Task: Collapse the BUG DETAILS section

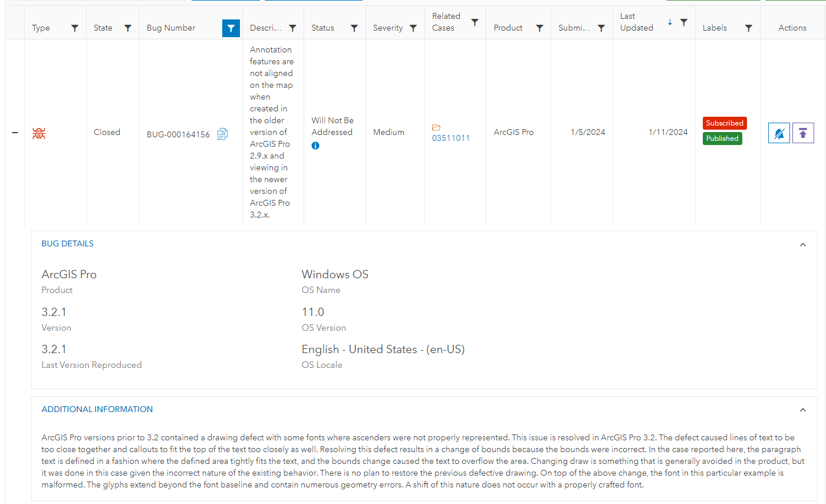Action: point(802,244)
